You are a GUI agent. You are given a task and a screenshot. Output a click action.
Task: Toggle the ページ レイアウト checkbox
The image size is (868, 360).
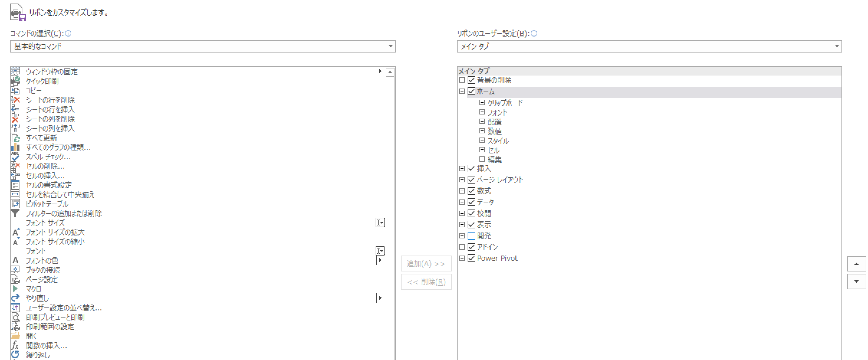point(471,180)
